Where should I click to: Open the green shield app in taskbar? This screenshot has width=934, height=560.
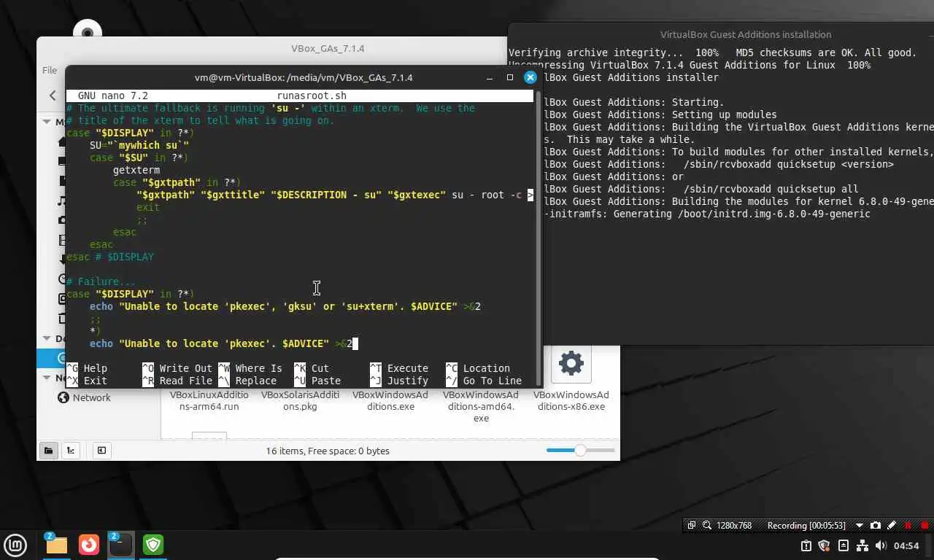(x=153, y=545)
